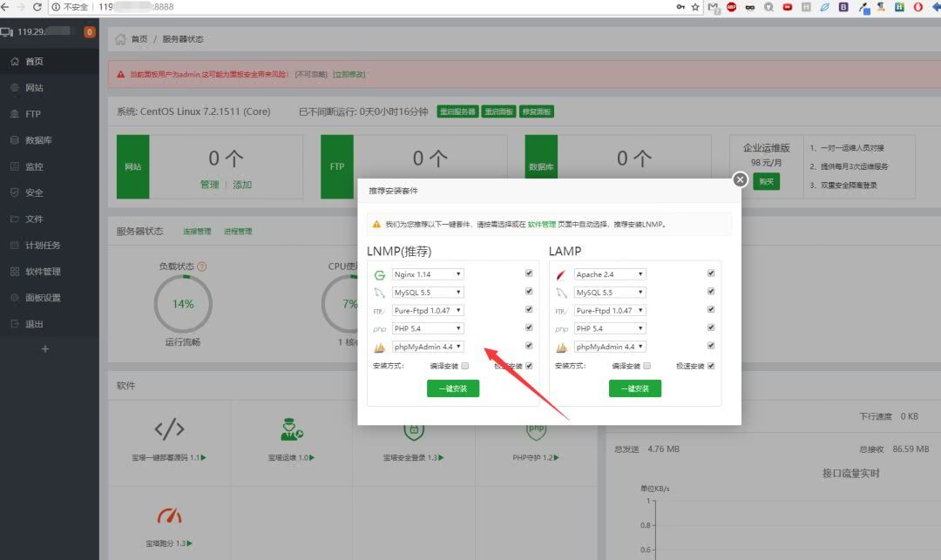
Task: Open the Apache 2.4 version dropdown
Action: point(610,274)
